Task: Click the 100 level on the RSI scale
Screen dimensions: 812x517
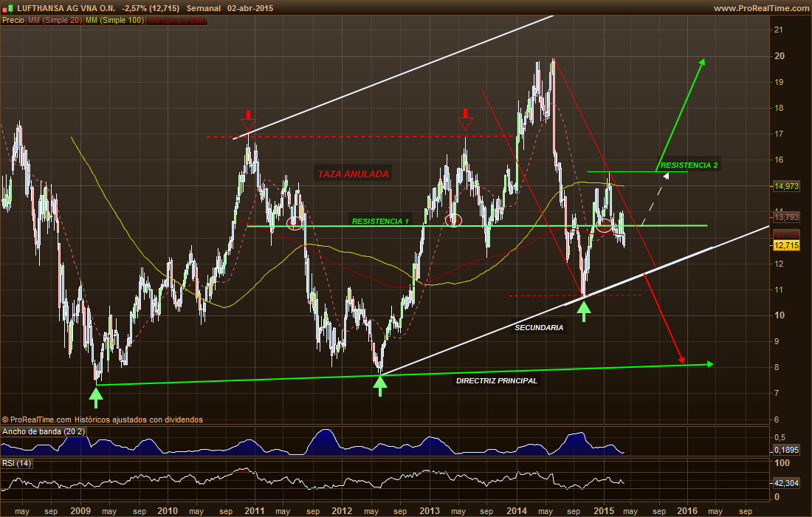Action: pyautogui.click(x=782, y=463)
